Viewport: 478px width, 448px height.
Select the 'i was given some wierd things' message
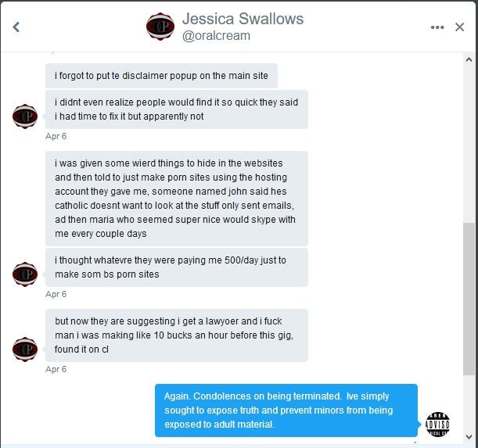(x=177, y=199)
